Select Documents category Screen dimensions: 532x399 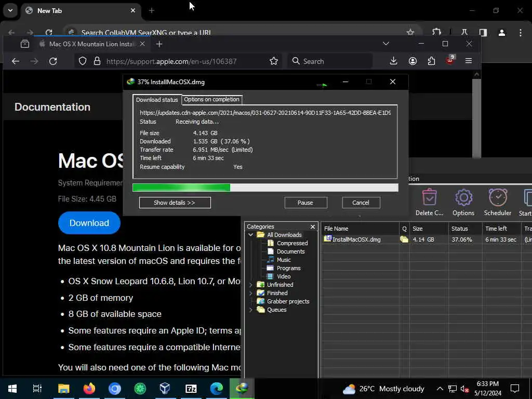click(291, 251)
